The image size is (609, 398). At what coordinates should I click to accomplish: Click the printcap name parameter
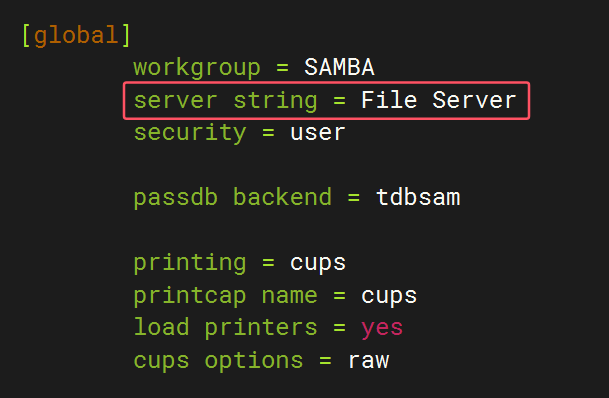(226, 296)
